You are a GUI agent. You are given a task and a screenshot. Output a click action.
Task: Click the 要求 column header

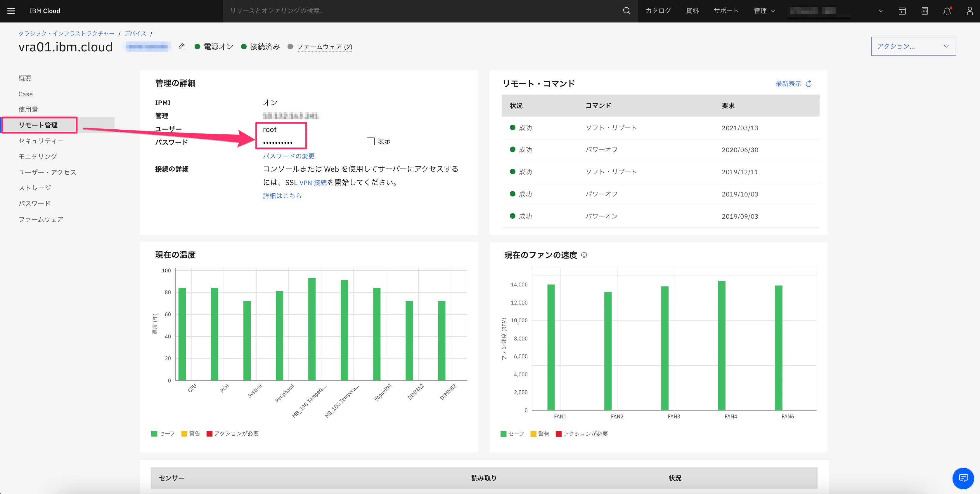728,106
